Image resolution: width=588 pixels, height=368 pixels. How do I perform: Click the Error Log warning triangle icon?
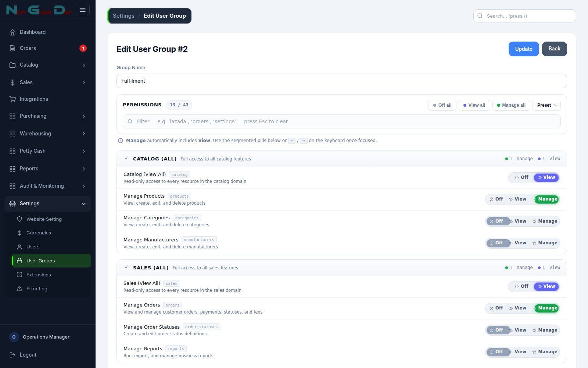pos(19,289)
